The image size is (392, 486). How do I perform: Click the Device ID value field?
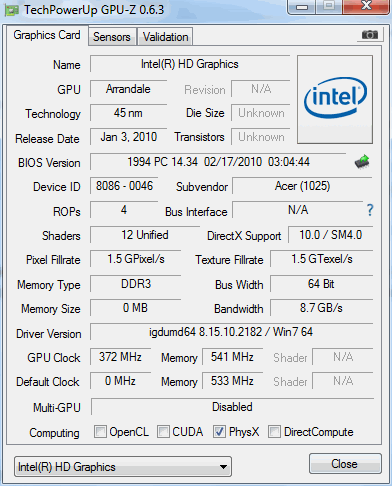click(x=124, y=186)
